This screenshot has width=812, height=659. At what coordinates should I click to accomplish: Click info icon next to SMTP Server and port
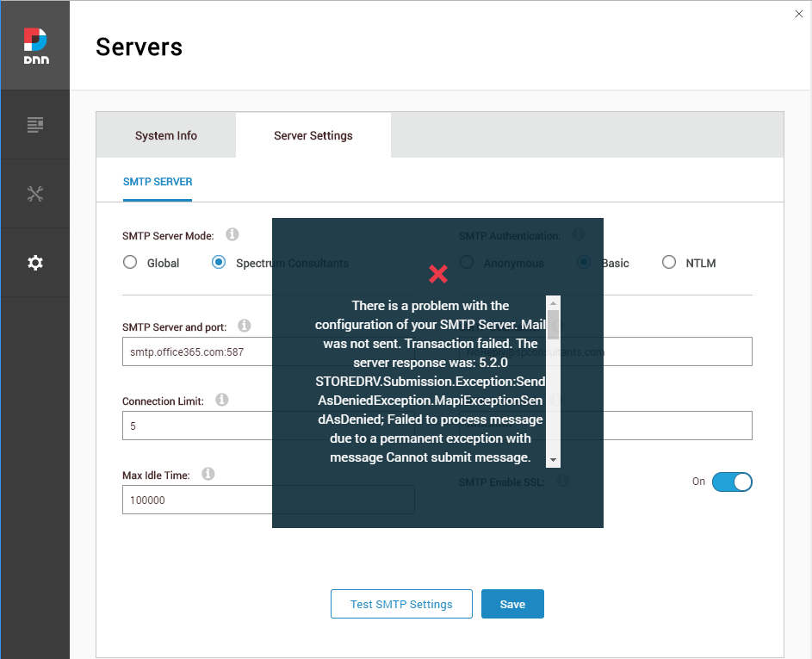(244, 326)
